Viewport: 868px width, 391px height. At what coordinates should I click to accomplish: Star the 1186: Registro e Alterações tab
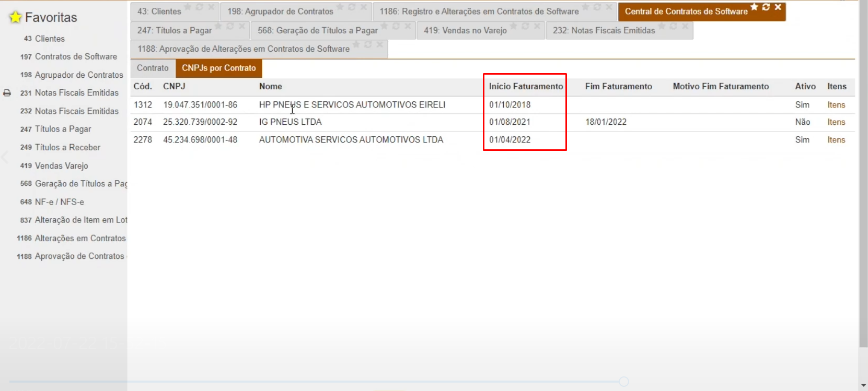pos(585,7)
